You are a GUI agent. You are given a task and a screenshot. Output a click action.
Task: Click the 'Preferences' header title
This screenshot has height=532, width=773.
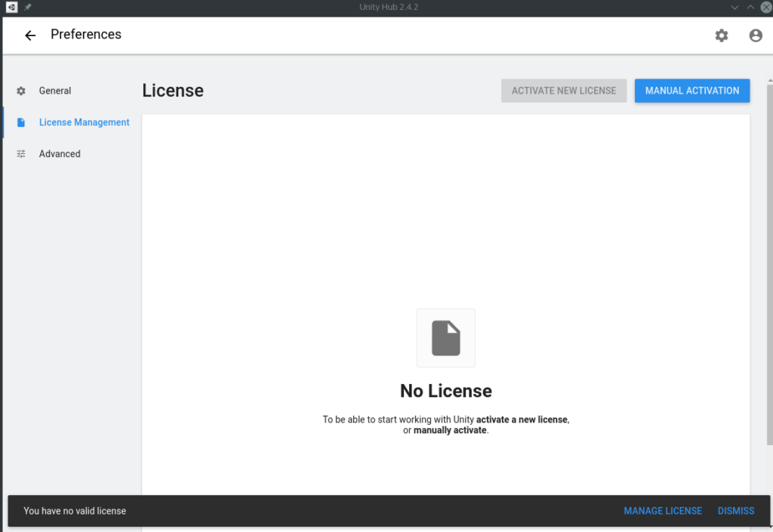[86, 34]
